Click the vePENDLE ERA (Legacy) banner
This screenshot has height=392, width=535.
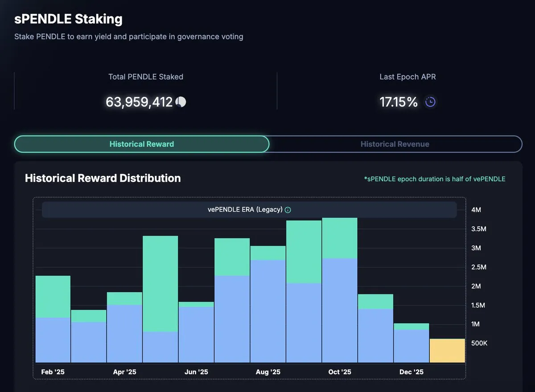(245, 210)
